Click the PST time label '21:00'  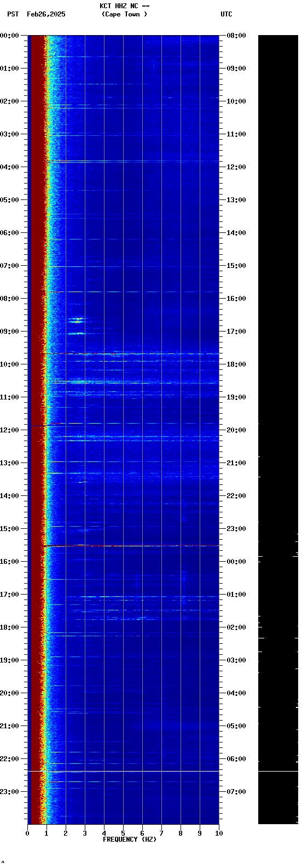click(9, 726)
